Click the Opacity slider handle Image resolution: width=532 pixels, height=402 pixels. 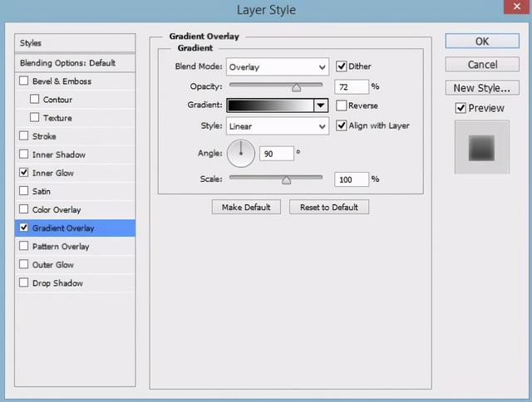pyautogui.click(x=296, y=88)
